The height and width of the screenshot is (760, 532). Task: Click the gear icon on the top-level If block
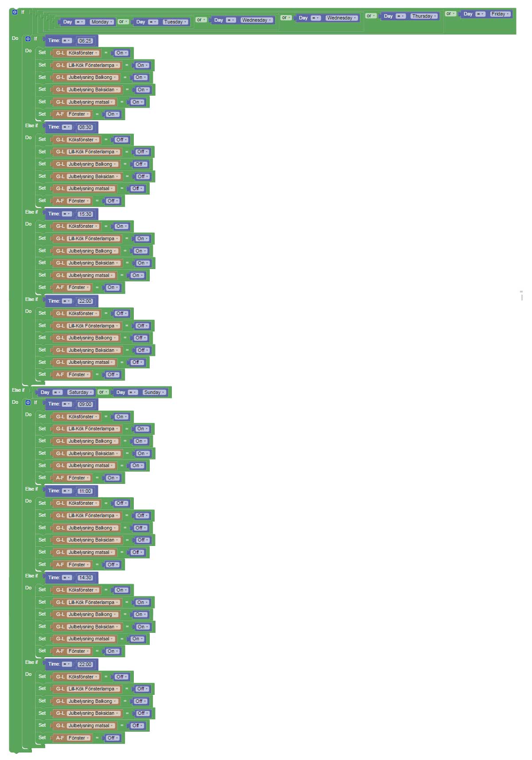pyautogui.click(x=15, y=12)
